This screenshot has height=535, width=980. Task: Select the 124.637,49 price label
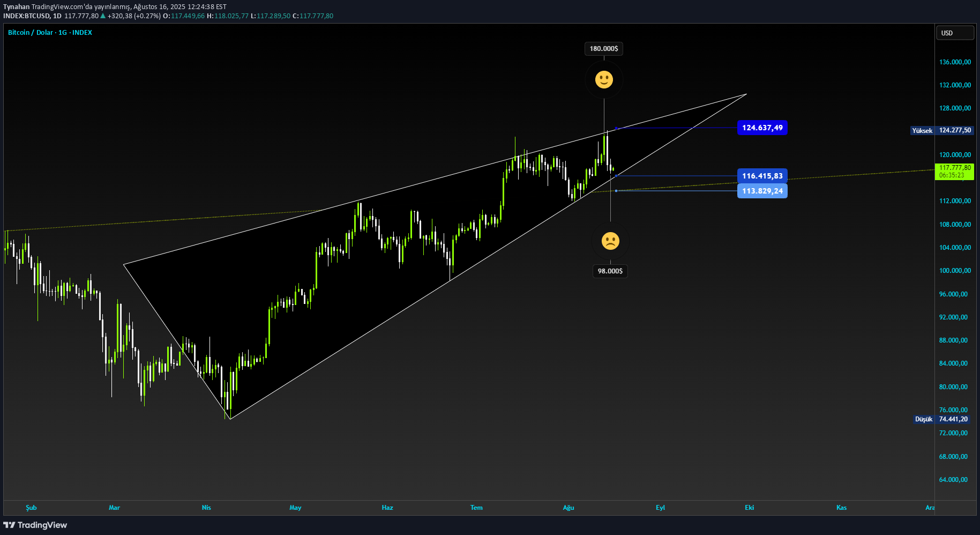762,128
